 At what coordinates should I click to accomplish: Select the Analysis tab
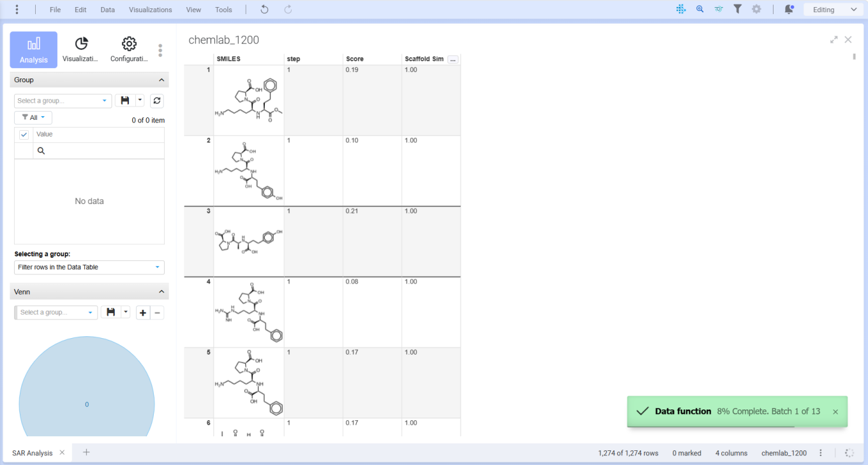tap(34, 50)
